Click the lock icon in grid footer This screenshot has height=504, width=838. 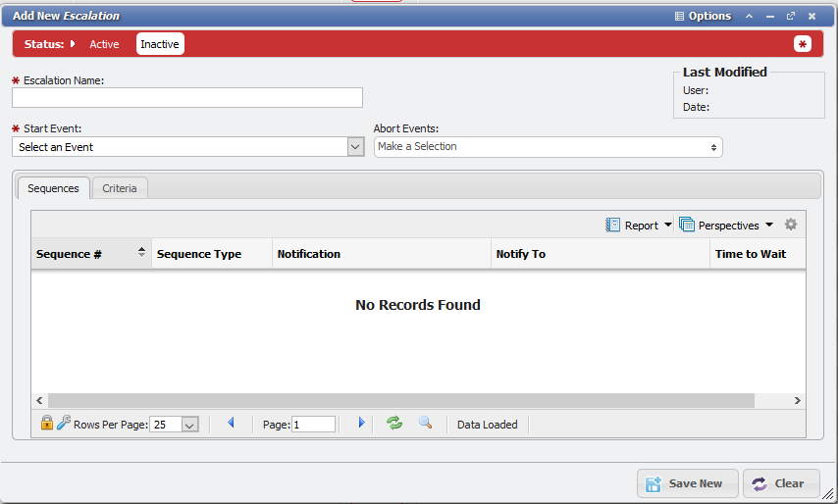pyautogui.click(x=46, y=424)
